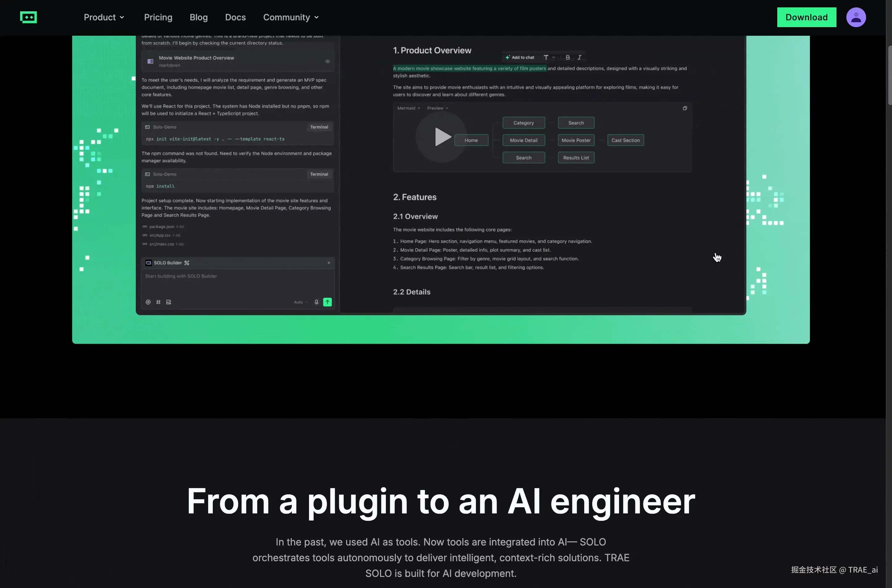Play the demo video
The image size is (892, 588).
(442, 137)
